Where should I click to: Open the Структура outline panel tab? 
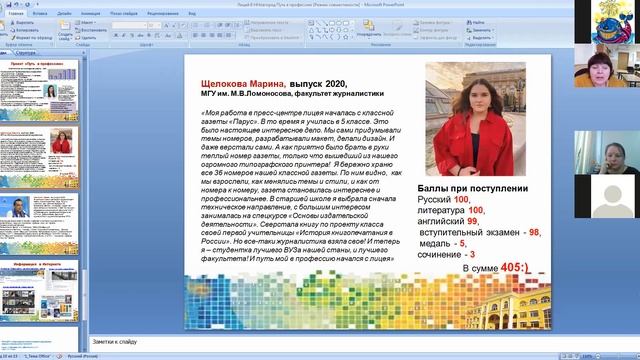[25, 53]
